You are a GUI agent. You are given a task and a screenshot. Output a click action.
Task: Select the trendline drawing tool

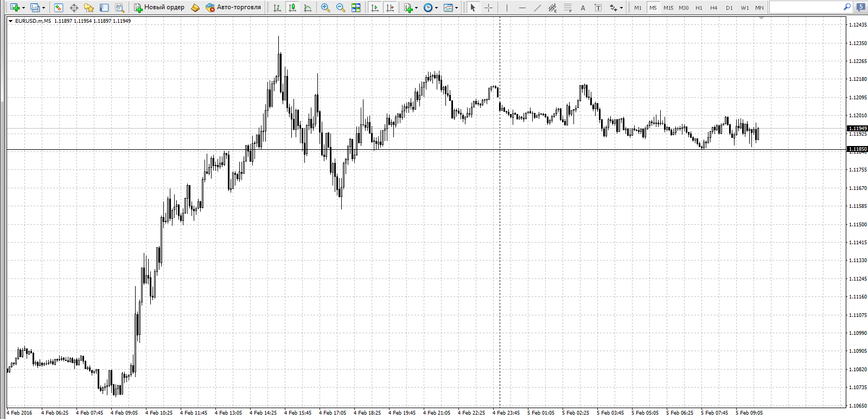[537, 8]
